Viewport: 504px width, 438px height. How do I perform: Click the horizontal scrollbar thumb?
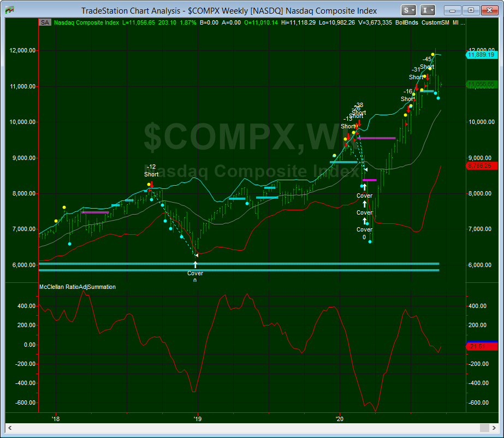[x=484, y=428]
